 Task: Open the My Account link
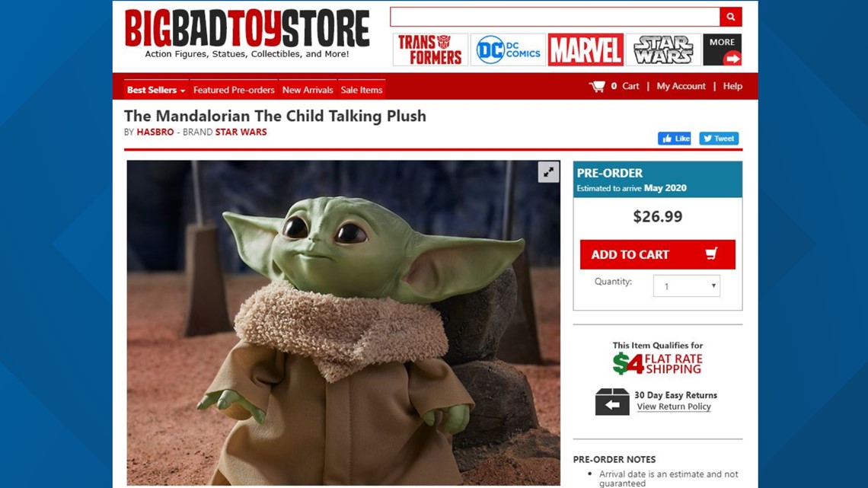coord(681,86)
